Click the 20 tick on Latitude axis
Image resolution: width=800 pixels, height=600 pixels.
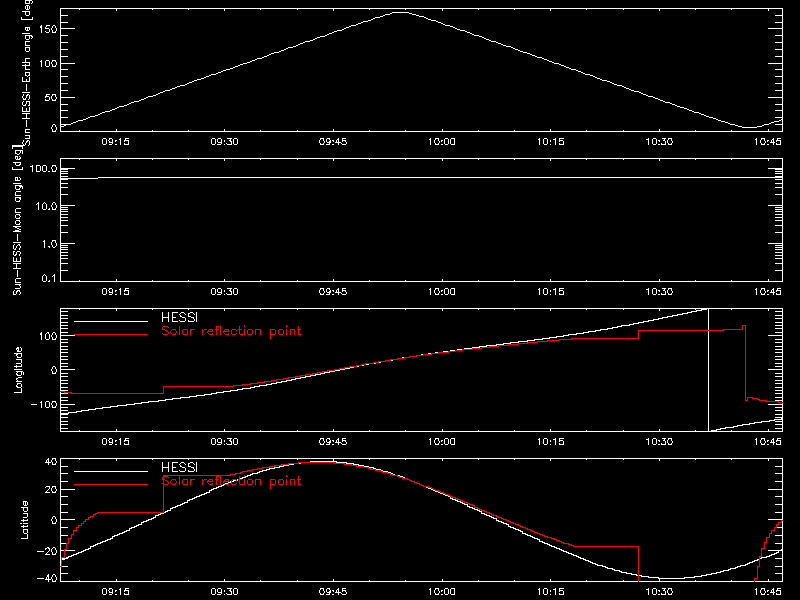click(51, 489)
